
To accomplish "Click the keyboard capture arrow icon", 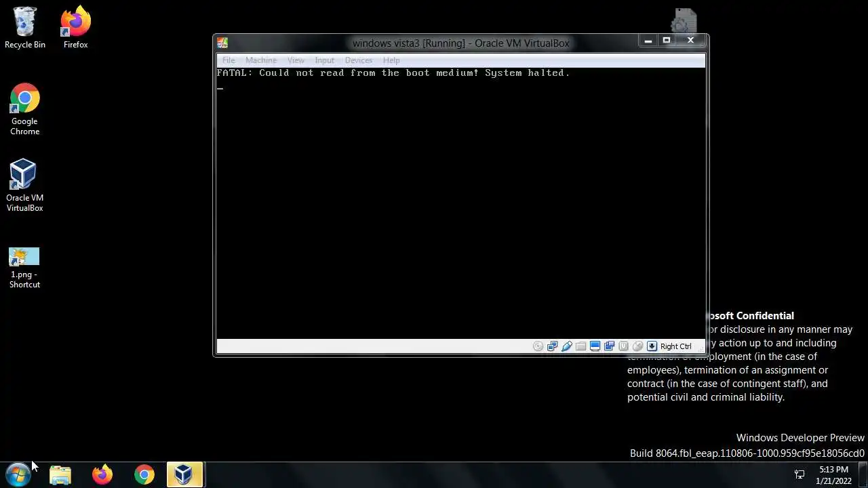I will (652, 346).
